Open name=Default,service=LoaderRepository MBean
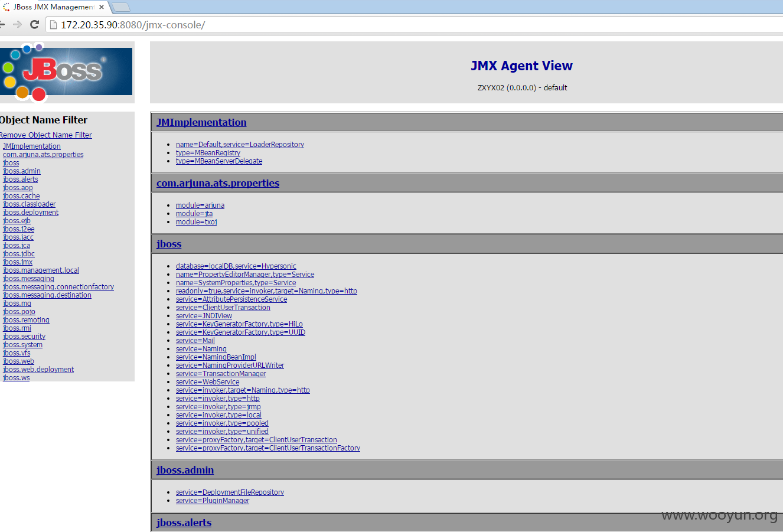 240,145
